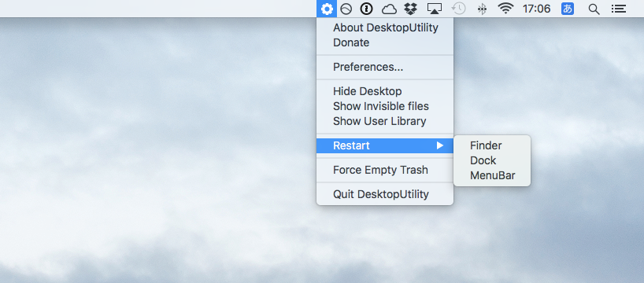Image resolution: width=644 pixels, height=283 pixels.
Task: Toggle Show User Library
Action: pyautogui.click(x=385, y=121)
